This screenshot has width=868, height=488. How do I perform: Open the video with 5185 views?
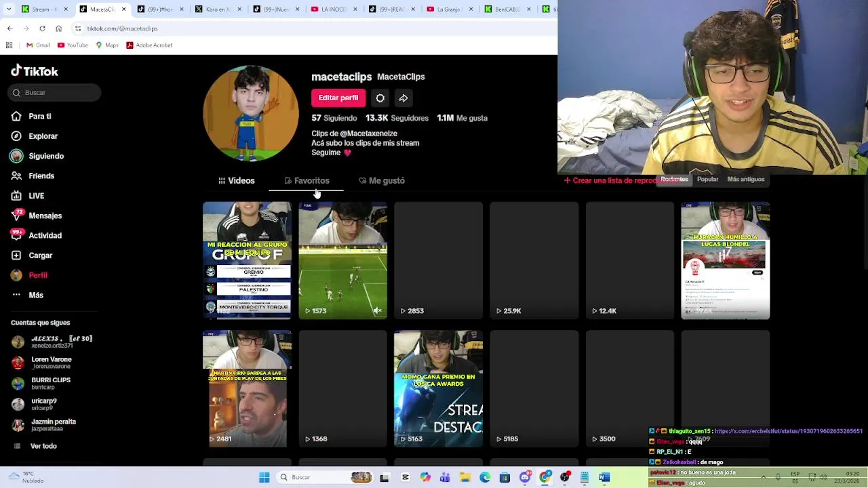tap(534, 389)
